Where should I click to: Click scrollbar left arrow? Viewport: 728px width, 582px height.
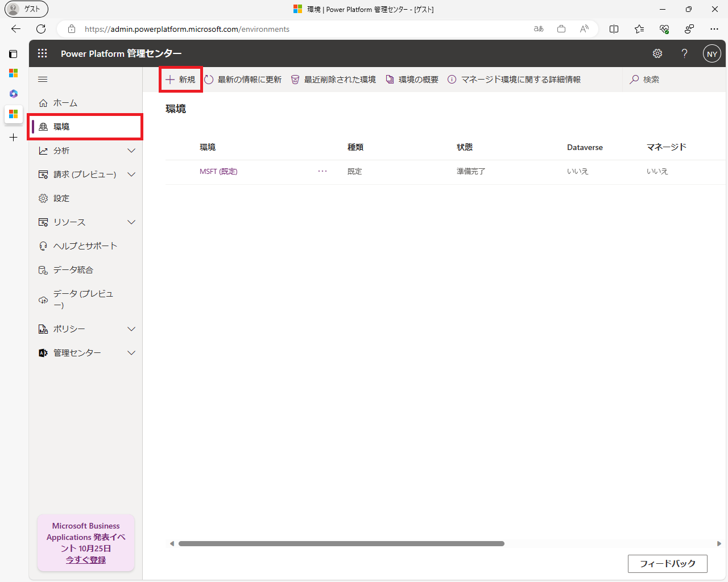tap(172, 544)
